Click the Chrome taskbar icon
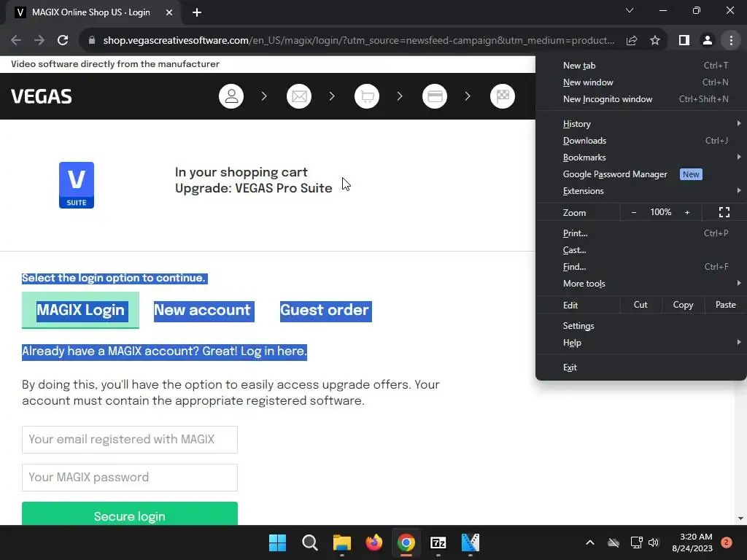This screenshot has width=747, height=560. (x=406, y=542)
